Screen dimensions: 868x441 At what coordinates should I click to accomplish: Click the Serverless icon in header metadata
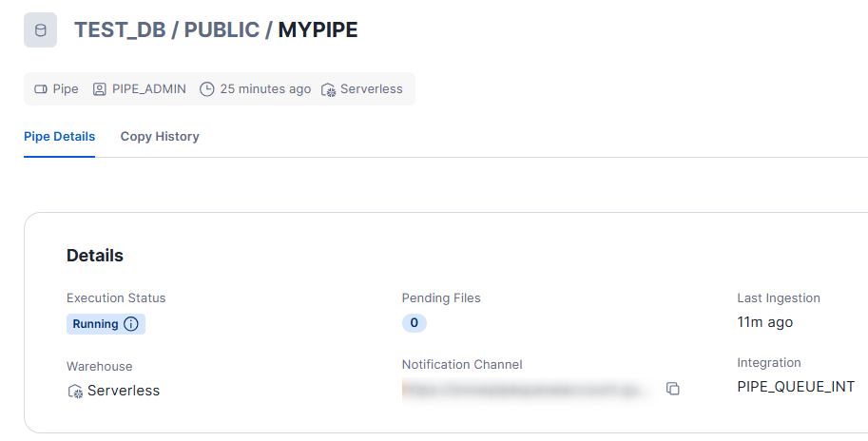pos(329,89)
